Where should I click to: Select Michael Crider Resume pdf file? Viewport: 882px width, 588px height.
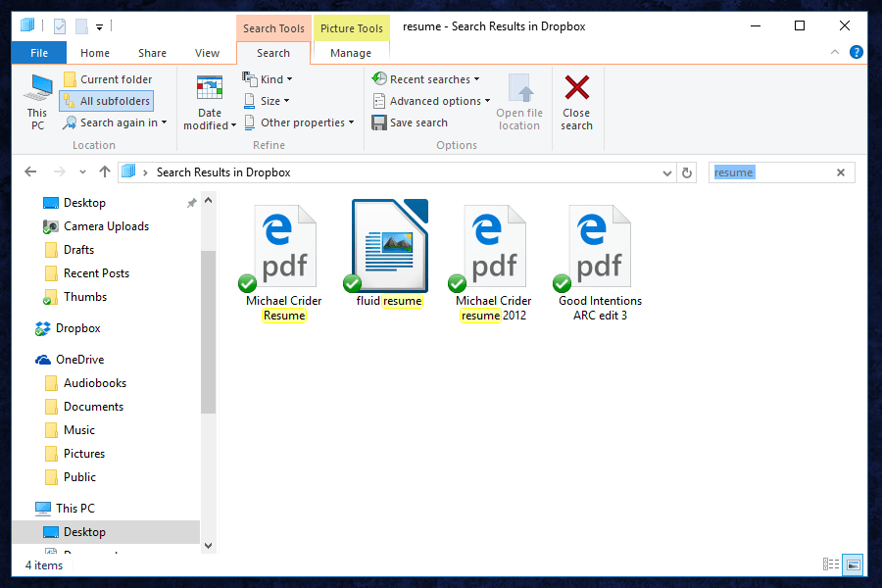click(284, 263)
